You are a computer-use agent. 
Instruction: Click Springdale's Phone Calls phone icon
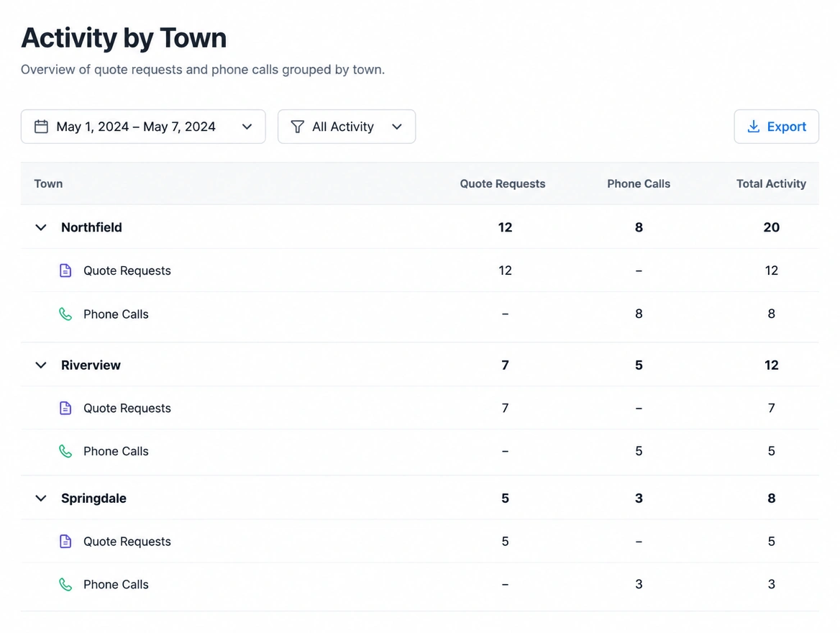(65, 584)
